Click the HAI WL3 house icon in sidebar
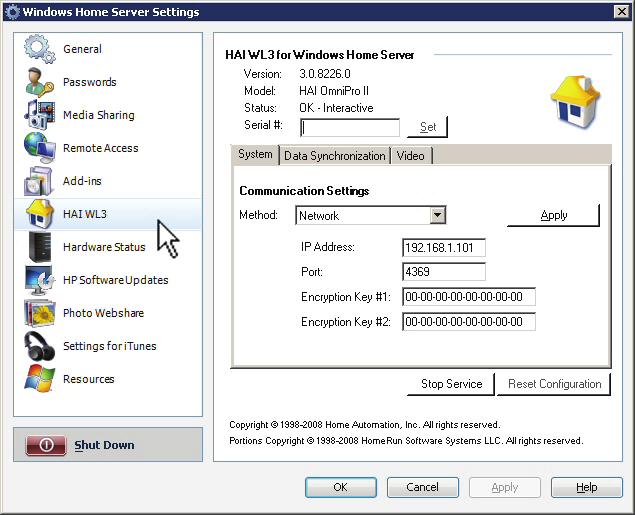The height and width of the screenshot is (515, 635). pos(40,214)
